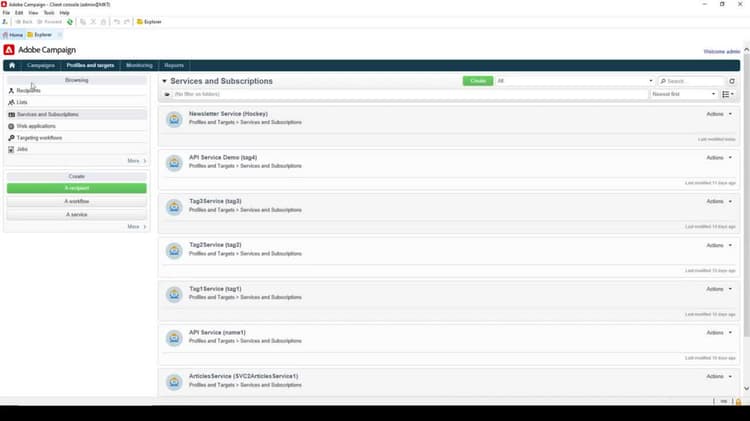Click the green Create button
Viewport: 750px width, 421px height.
click(478, 81)
